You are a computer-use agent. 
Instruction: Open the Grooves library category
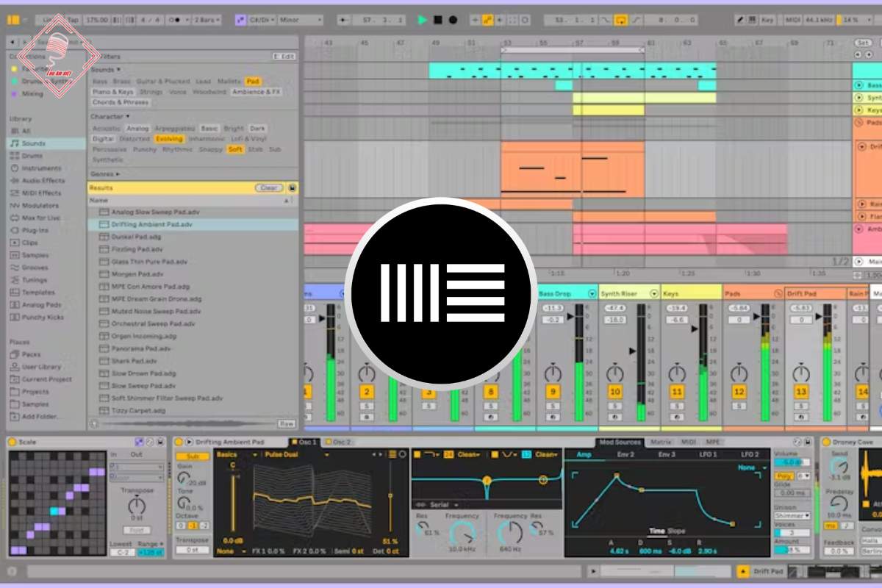pos(35,268)
